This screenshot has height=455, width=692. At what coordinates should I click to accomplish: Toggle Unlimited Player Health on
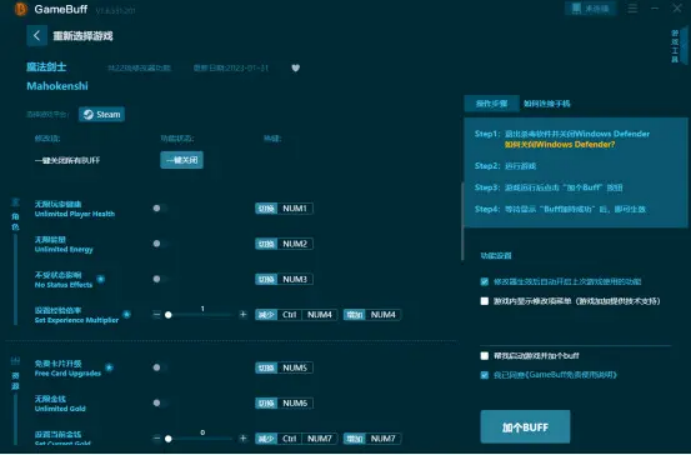(x=160, y=208)
